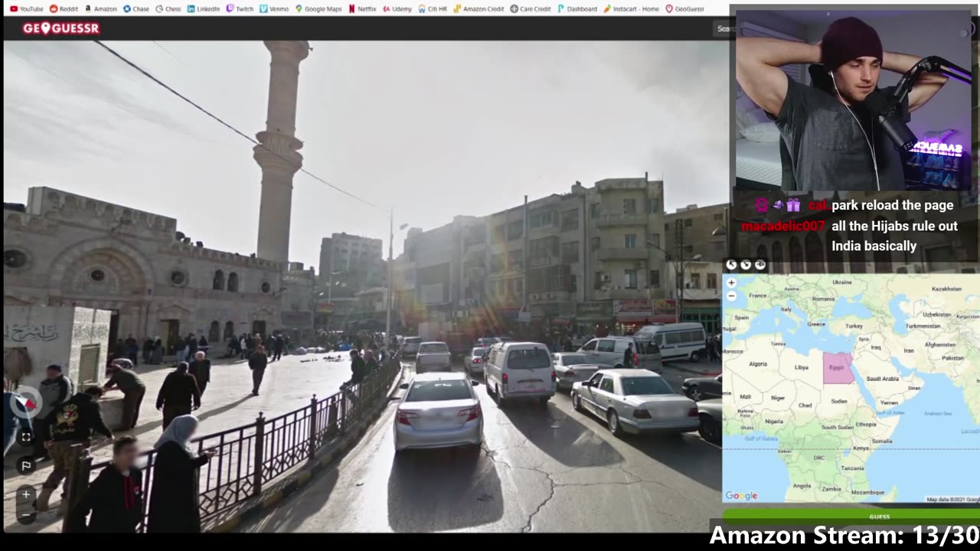Open the Chess bookmark
This screenshot has height=551, width=980.
168,8
